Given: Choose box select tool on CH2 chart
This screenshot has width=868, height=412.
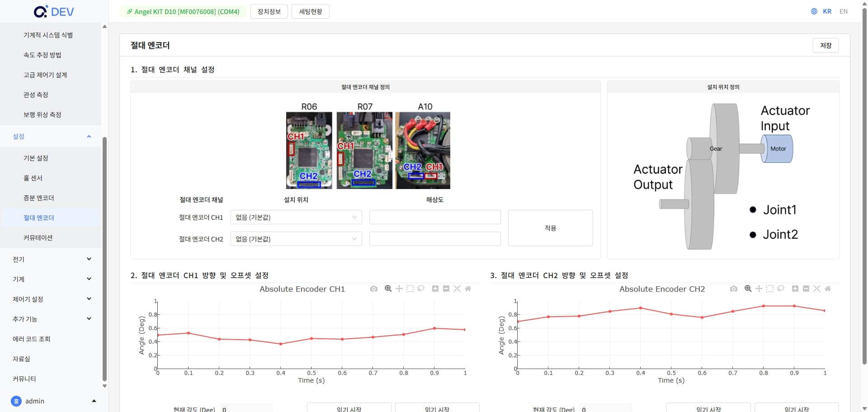Looking at the screenshot, I should (769, 289).
